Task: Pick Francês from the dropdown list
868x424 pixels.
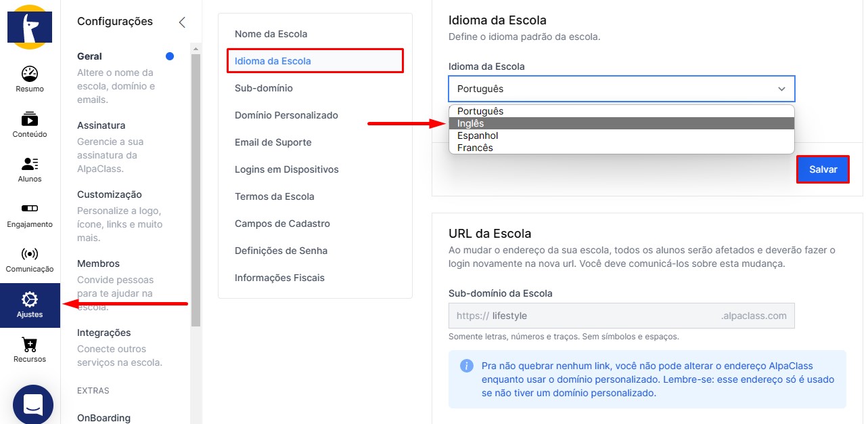Action: (621, 148)
